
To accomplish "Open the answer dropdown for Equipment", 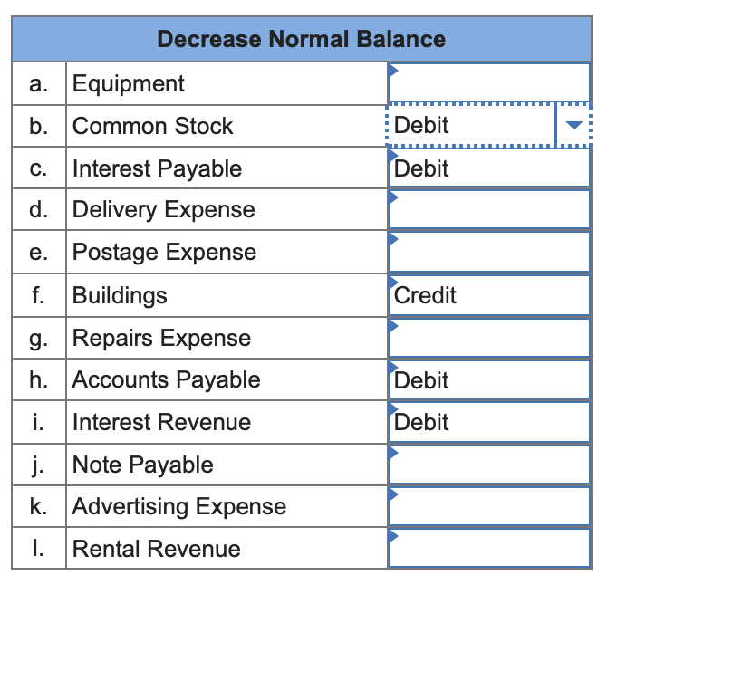I will [489, 82].
